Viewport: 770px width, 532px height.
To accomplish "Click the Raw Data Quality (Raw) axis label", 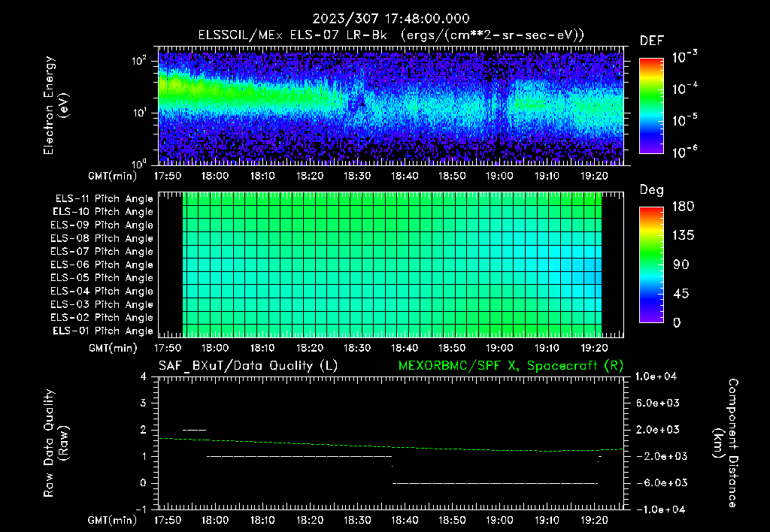I will point(56,443).
